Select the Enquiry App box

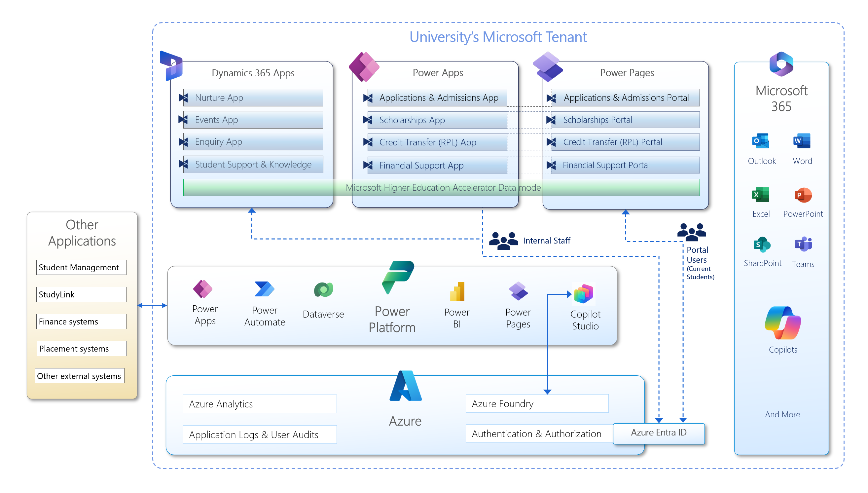point(253,141)
